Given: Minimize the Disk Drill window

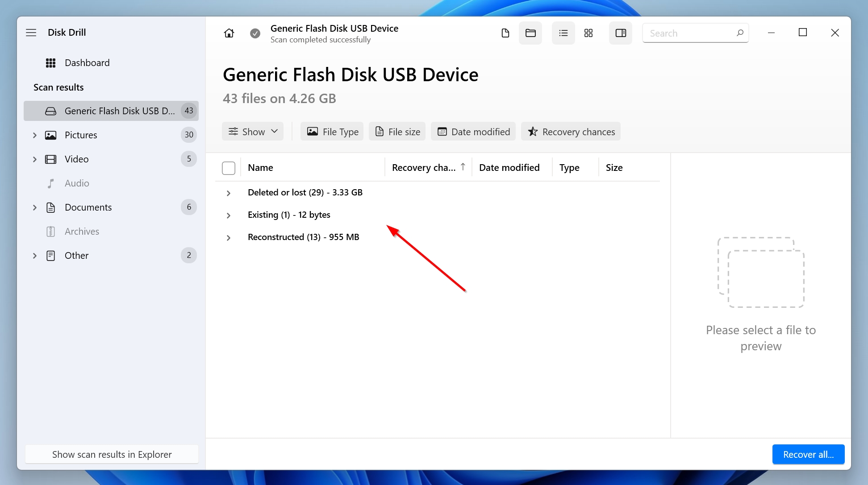Looking at the screenshot, I should tap(771, 33).
